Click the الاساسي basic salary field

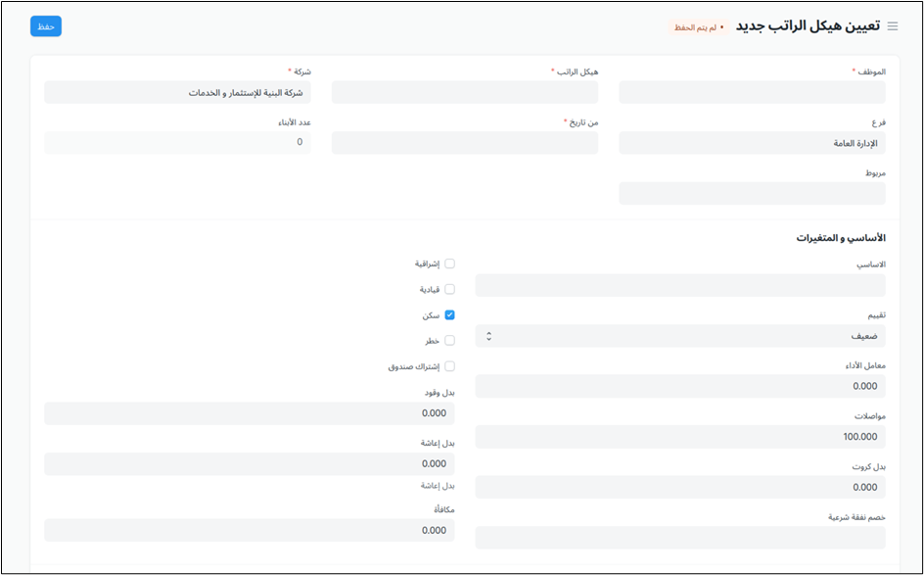click(x=680, y=285)
